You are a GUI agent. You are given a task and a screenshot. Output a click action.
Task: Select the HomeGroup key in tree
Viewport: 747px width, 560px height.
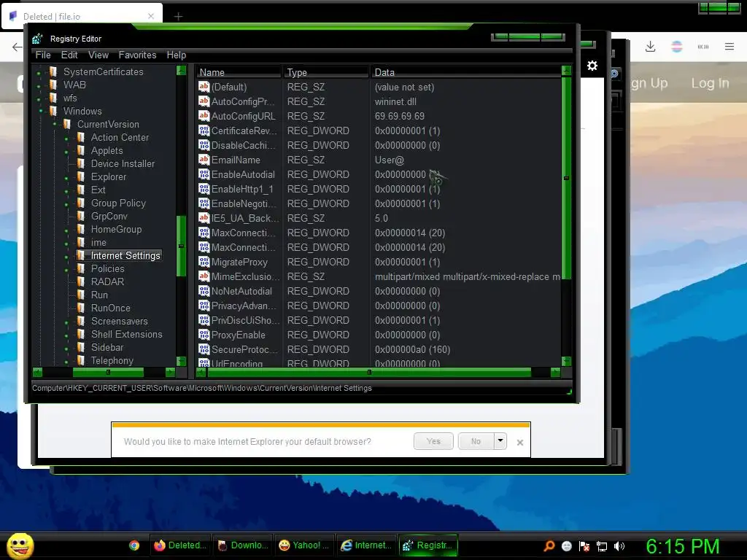click(116, 229)
